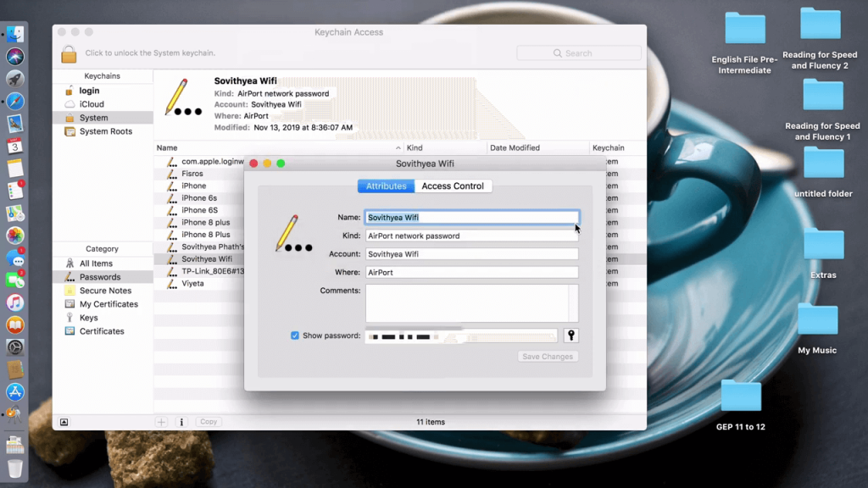Click inside the Comments text area
The image size is (868, 488).
pos(471,303)
